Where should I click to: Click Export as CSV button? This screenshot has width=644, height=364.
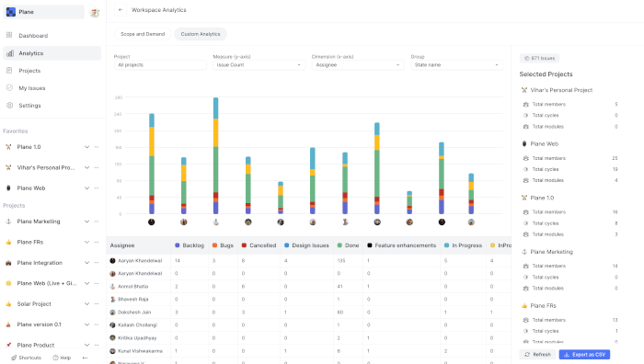[x=584, y=355]
